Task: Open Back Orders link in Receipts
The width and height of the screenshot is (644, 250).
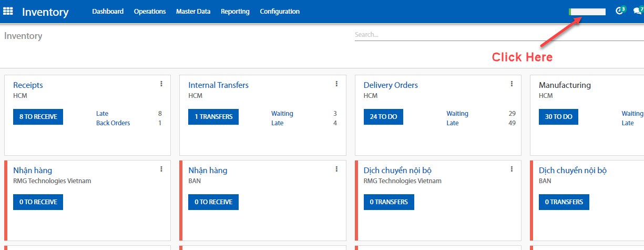Action: pyautogui.click(x=113, y=123)
